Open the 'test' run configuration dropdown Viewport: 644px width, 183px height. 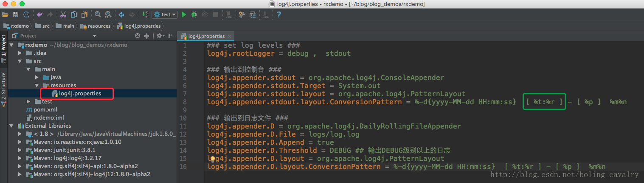coord(165,14)
